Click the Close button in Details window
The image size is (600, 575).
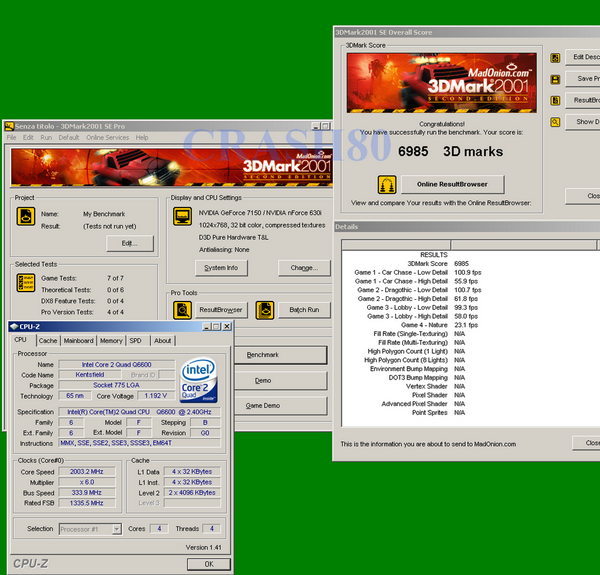(x=586, y=443)
